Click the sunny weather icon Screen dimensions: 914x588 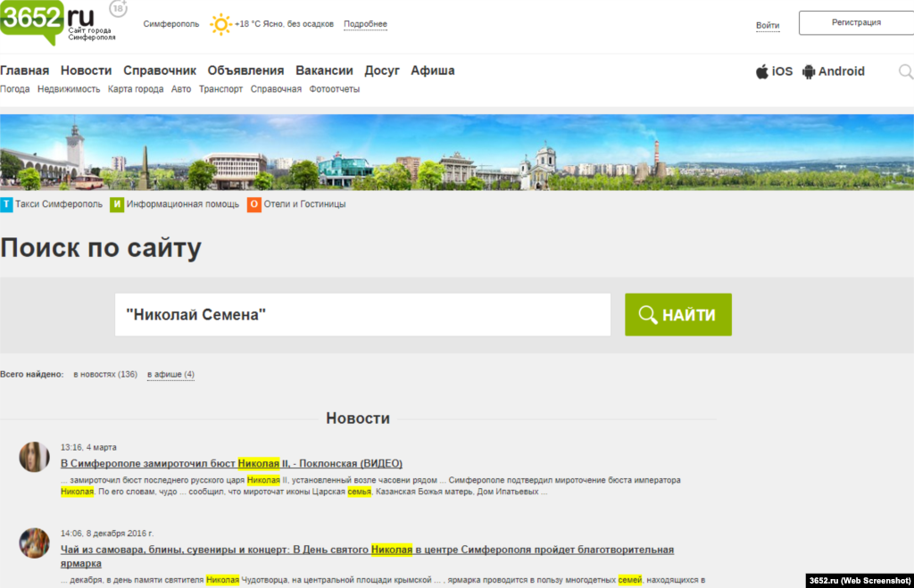[x=220, y=24]
